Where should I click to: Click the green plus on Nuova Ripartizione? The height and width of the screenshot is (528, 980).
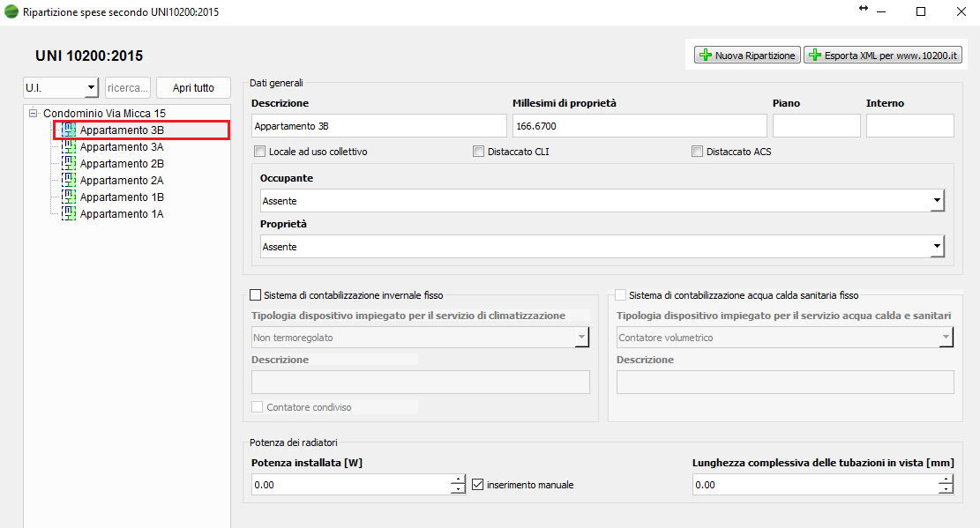[705, 56]
